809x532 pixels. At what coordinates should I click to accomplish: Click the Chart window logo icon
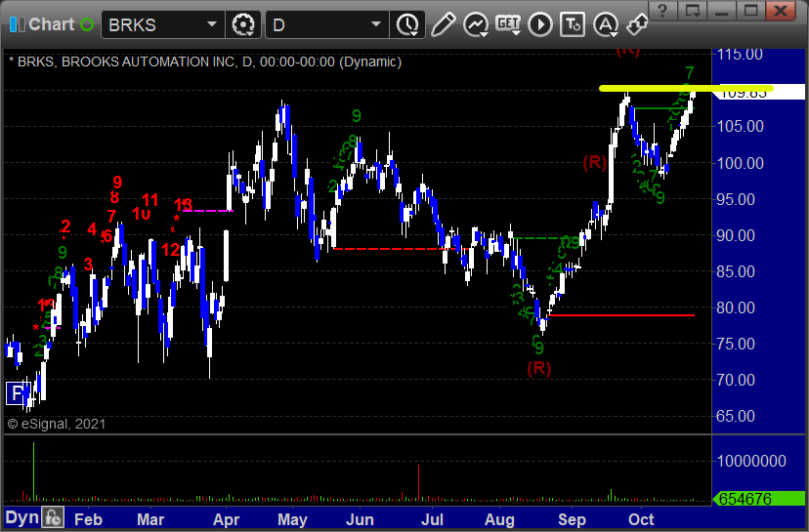17,24
